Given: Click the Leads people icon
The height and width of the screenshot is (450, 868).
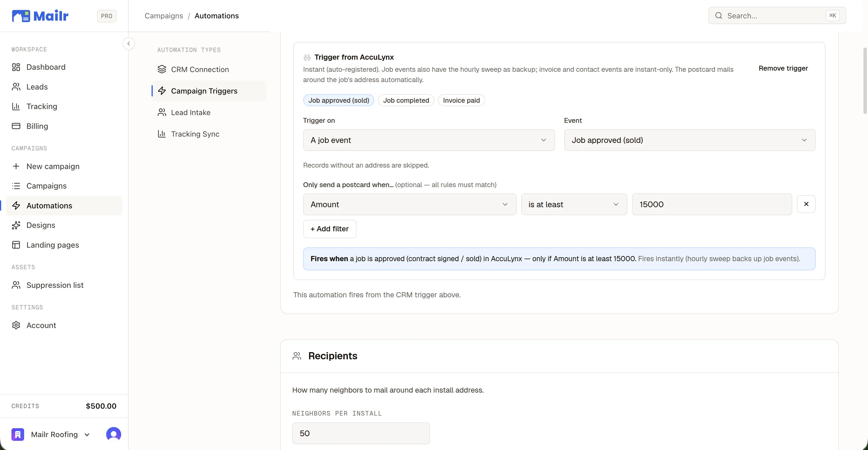Looking at the screenshot, I should pos(16,87).
